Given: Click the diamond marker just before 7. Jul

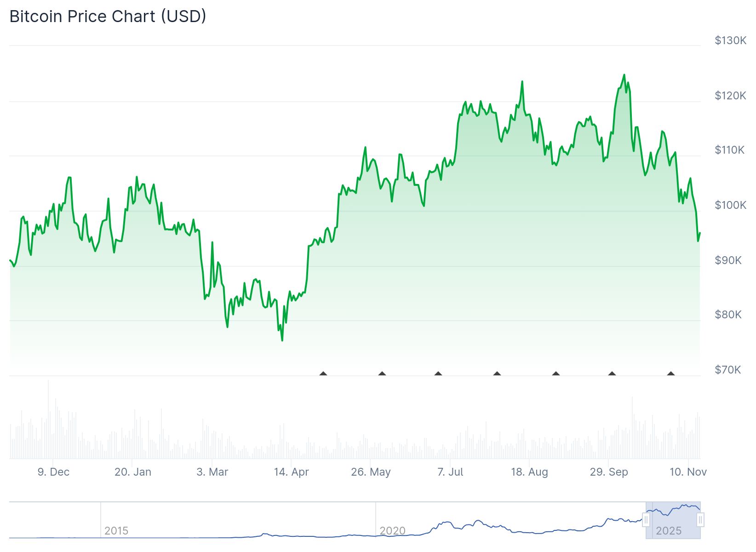Looking at the screenshot, I should tap(438, 374).
